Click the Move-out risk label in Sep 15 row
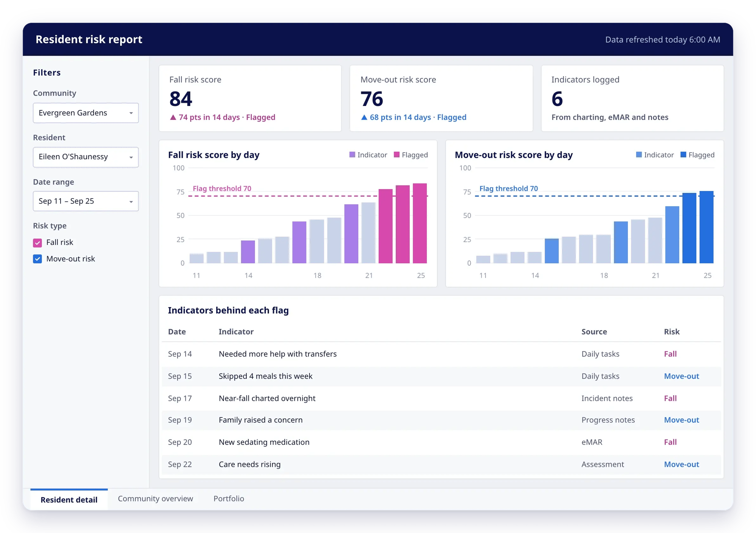Viewport: 756px width, 533px height. click(682, 376)
